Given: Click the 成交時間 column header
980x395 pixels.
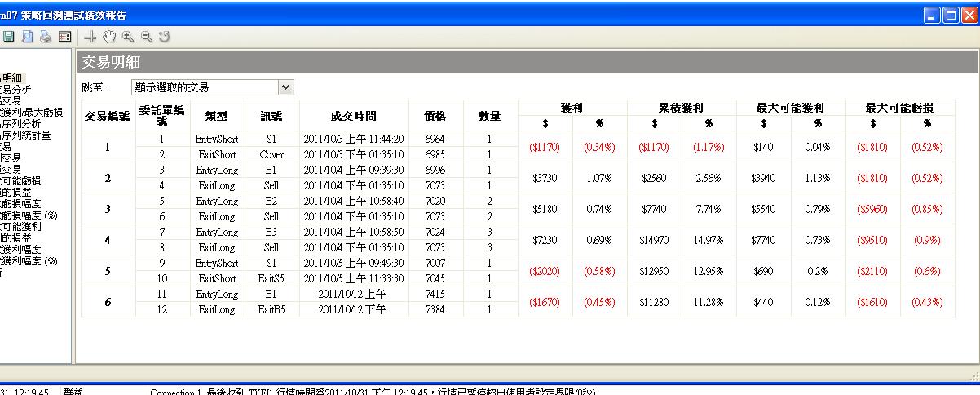Looking at the screenshot, I should click(353, 116).
